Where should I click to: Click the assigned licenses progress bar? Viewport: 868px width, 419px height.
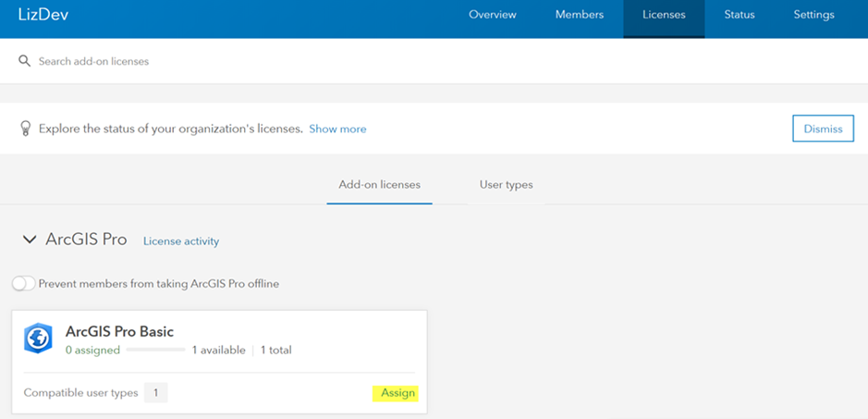click(155, 350)
